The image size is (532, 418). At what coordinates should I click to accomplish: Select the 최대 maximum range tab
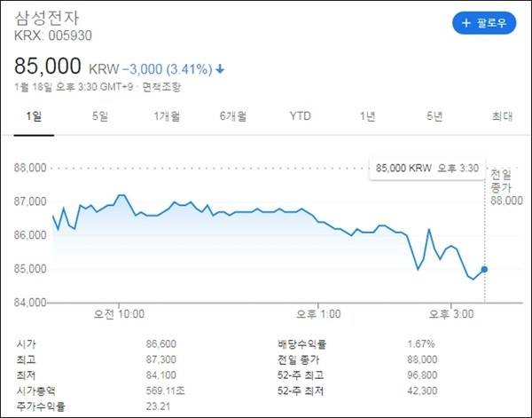point(501,116)
